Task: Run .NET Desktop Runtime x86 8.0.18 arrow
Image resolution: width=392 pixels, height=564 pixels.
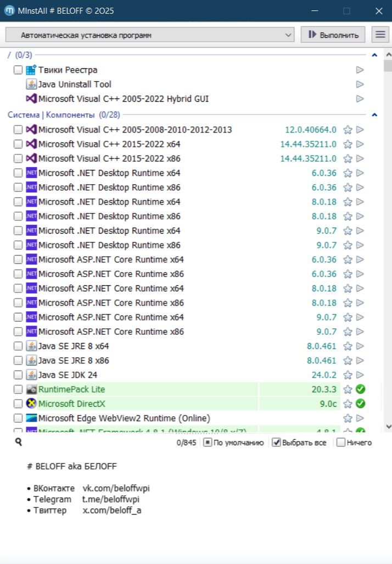Action: click(360, 216)
